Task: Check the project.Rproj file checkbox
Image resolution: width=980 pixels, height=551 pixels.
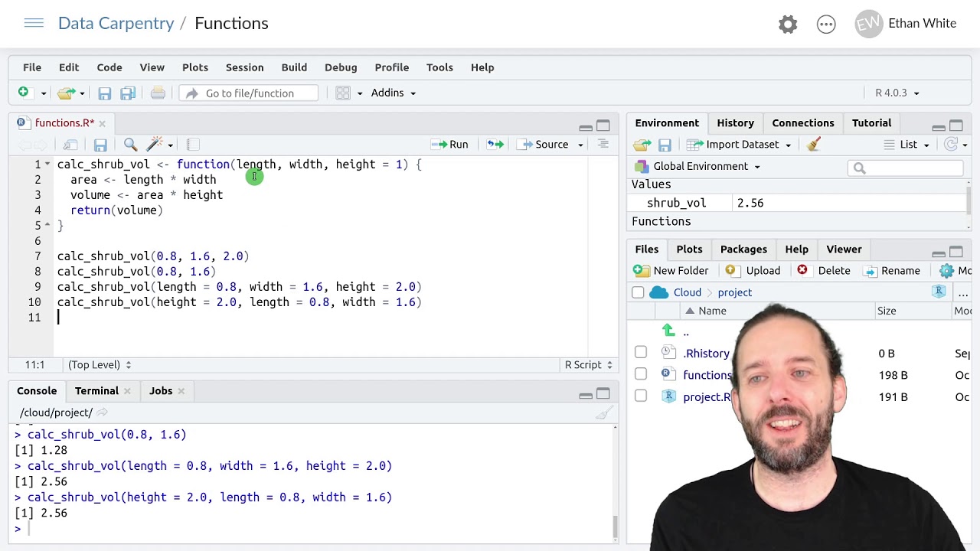Action: (641, 396)
